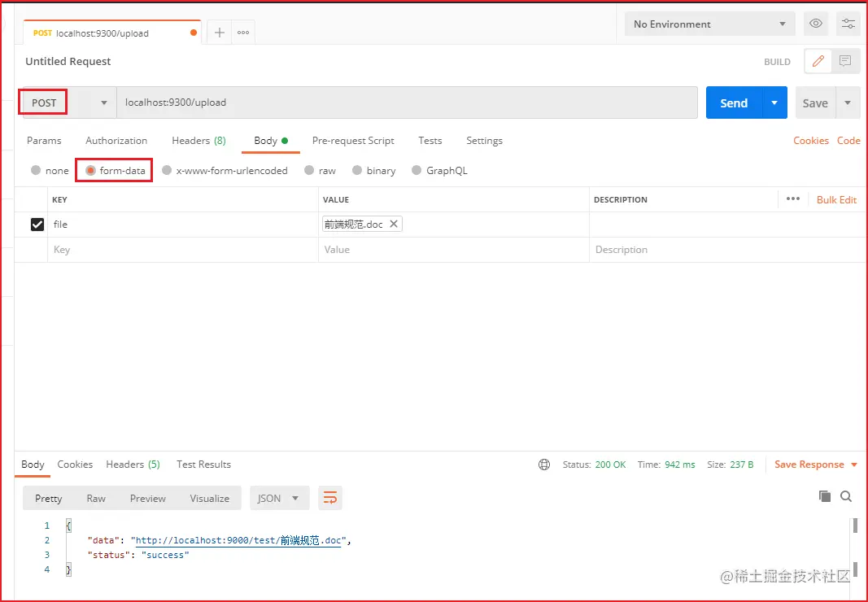This screenshot has width=868, height=602.
Task: Expand the Save button dropdown arrow
Action: (x=848, y=103)
